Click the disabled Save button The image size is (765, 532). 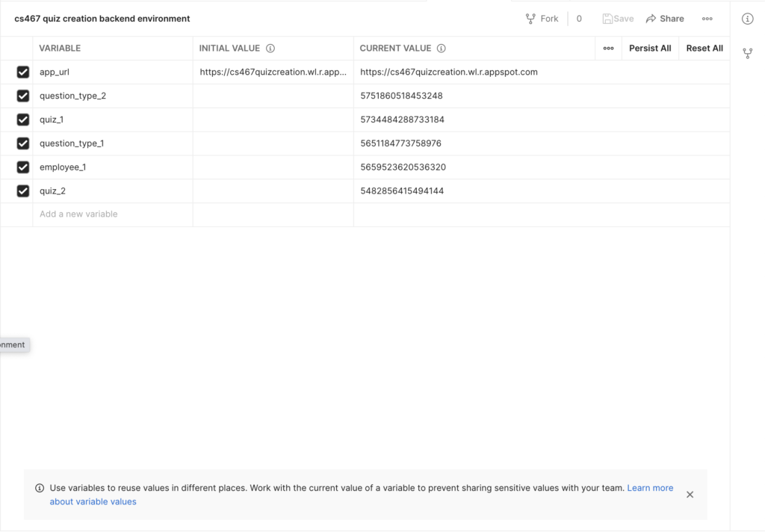pyautogui.click(x=618, y=19)
